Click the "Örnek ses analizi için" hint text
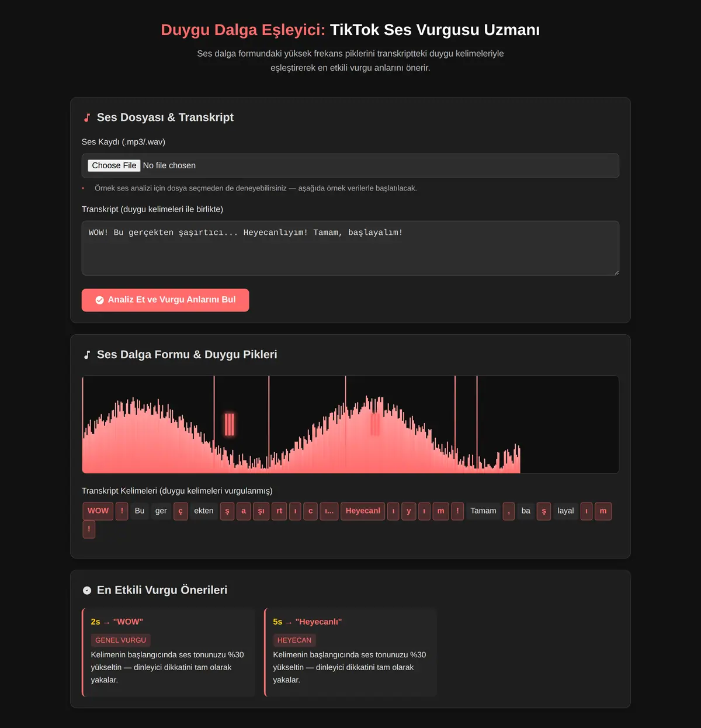701x728 pixels. (256, 188)
